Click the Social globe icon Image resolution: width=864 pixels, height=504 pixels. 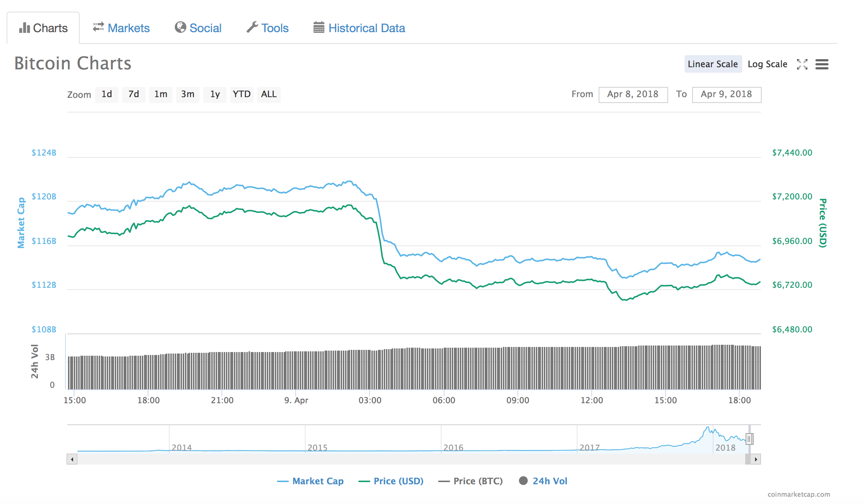coord(180,27)
